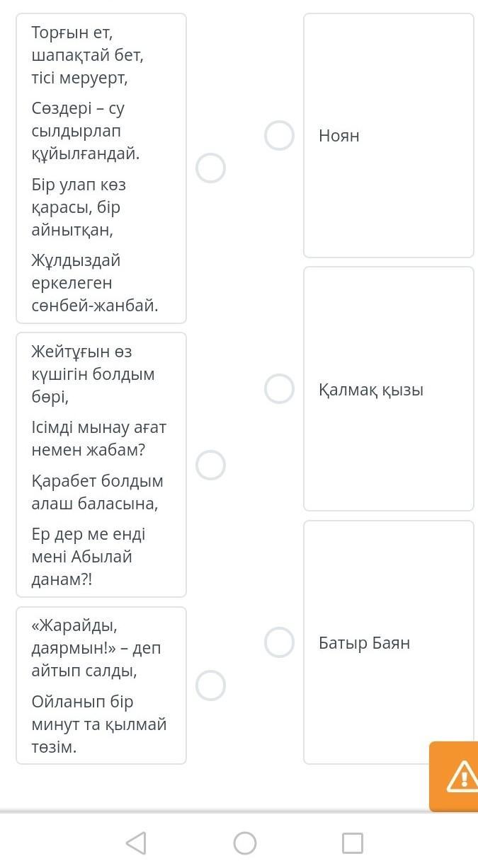Tap the orange warning triangle icon

coord(461,777)
